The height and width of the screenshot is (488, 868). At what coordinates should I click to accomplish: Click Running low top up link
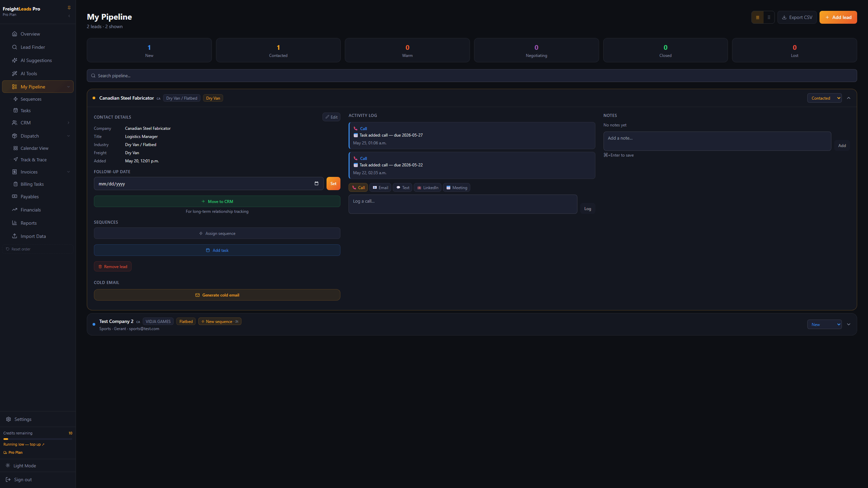click(x=24, y=444)
